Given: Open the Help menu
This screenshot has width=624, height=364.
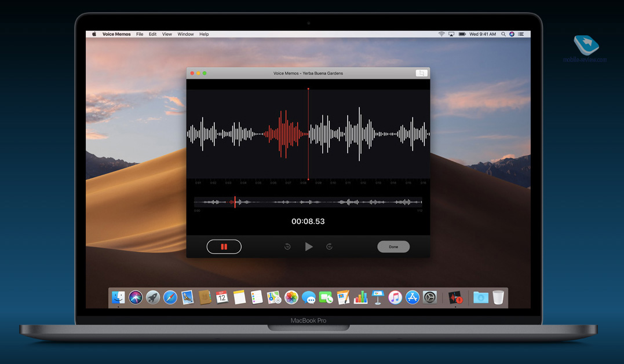Looking at the screenshot, I should (x=204, y=34).
